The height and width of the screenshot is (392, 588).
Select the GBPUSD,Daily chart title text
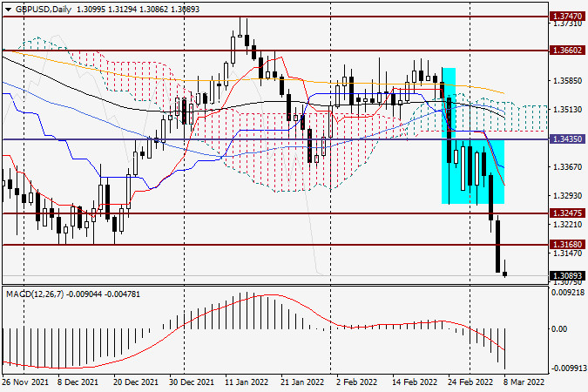click(44, 10)
